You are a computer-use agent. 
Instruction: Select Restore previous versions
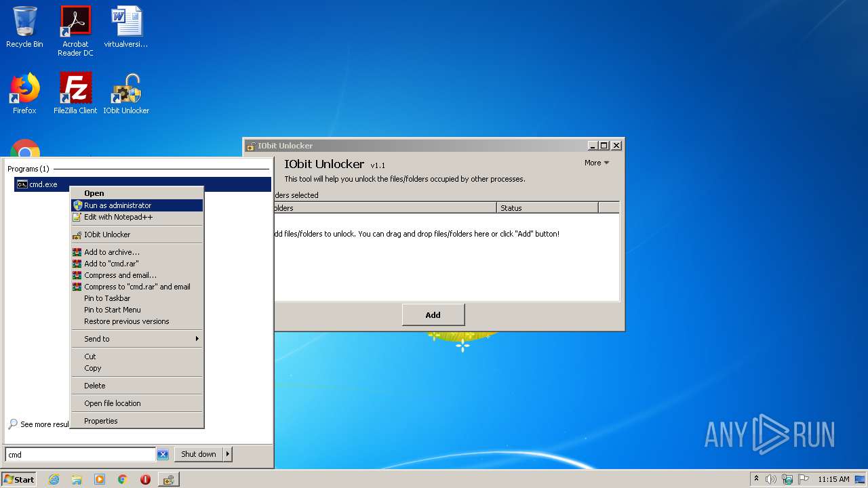coord(137,321)
